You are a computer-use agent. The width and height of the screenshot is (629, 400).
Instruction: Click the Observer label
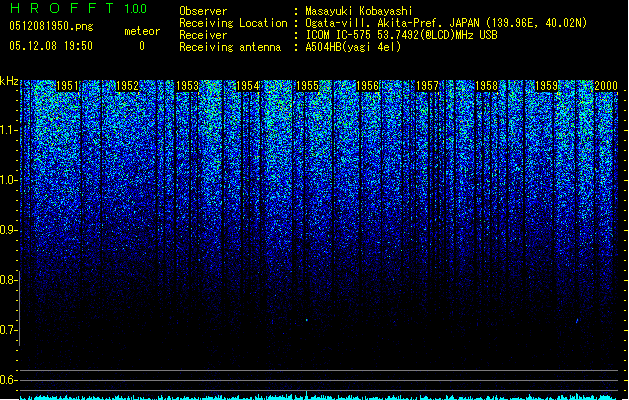203,11
